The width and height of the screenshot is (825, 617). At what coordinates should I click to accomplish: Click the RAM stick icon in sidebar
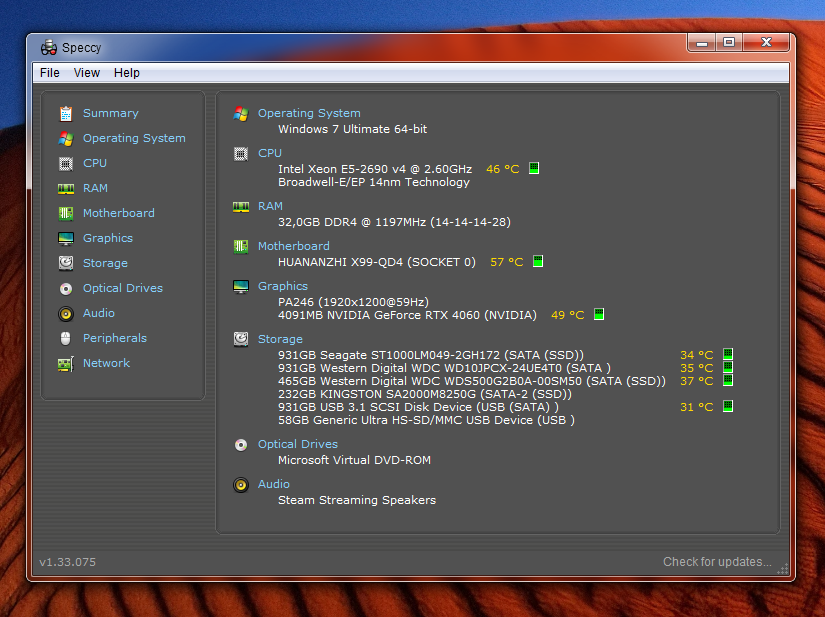click(x=66, y=188)
